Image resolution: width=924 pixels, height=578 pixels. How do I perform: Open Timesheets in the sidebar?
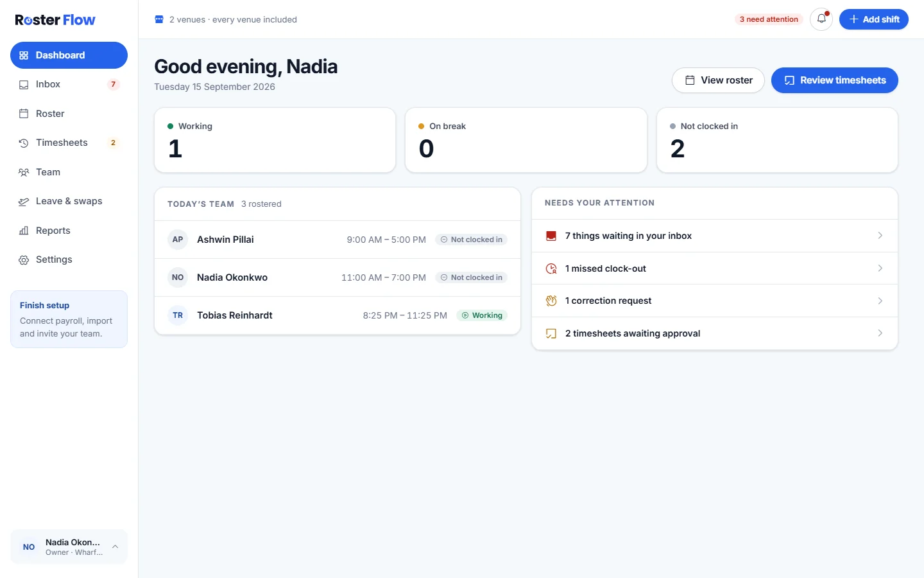[x=69, y=143]
